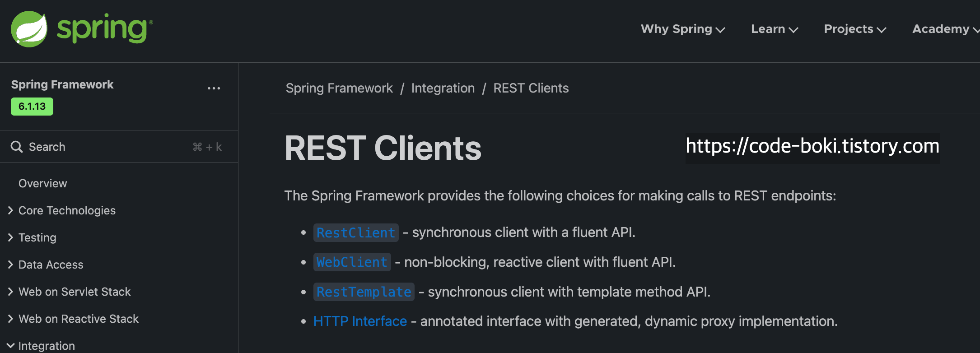Viewport: 980px width, 353px height.
Task: Click the Spring Framework sidebar title
Action: (62, 84)
